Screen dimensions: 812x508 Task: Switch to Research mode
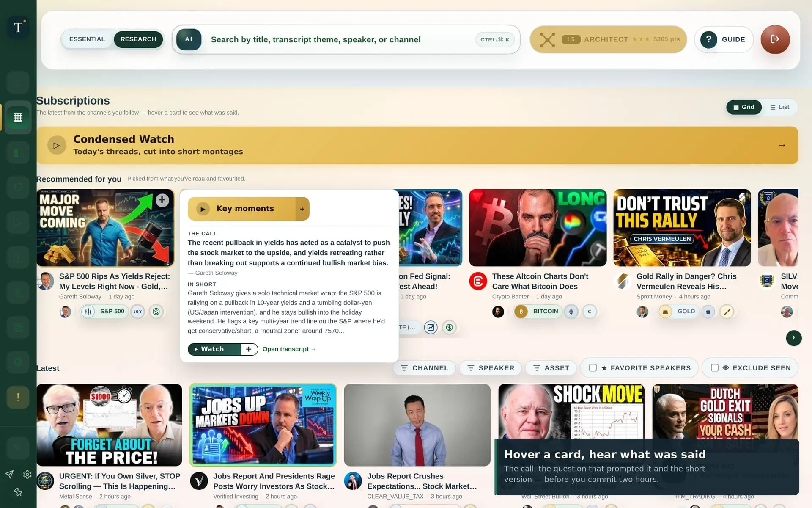click(x=138, y=39)
